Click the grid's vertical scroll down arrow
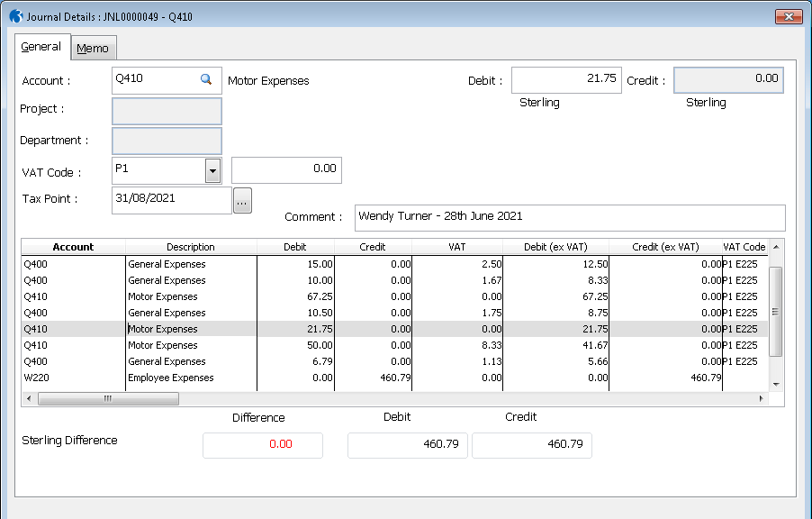This screenshot has width=812, height=519. tap(776, 384)
